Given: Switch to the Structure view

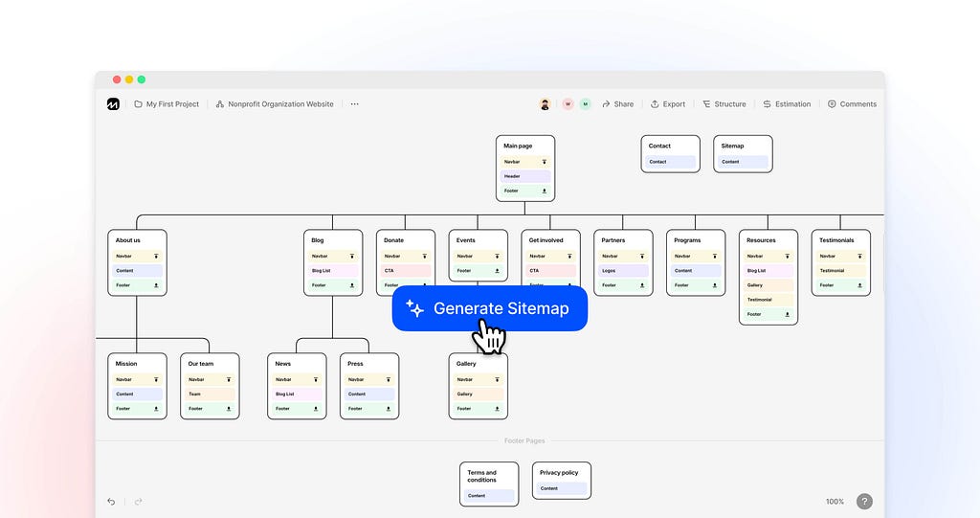Looking at the screenshot, I should (x=724, y=104).
